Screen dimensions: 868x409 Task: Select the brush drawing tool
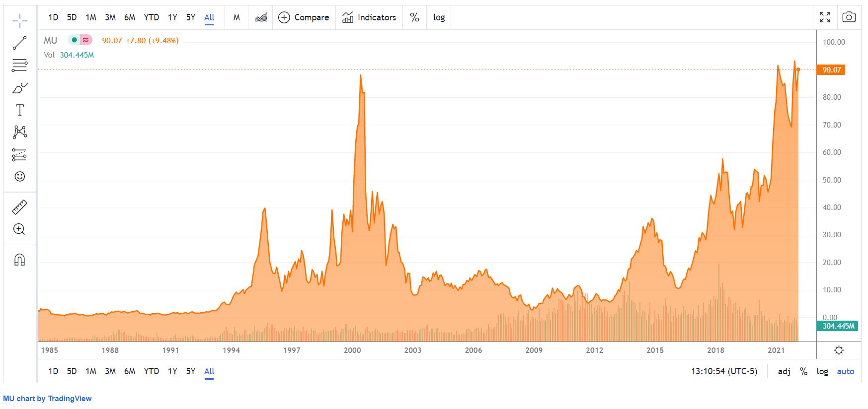coord(19,88)
